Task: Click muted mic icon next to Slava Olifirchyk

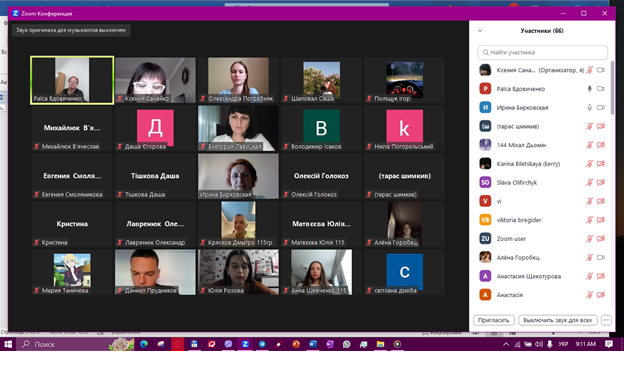Action: 589,182
